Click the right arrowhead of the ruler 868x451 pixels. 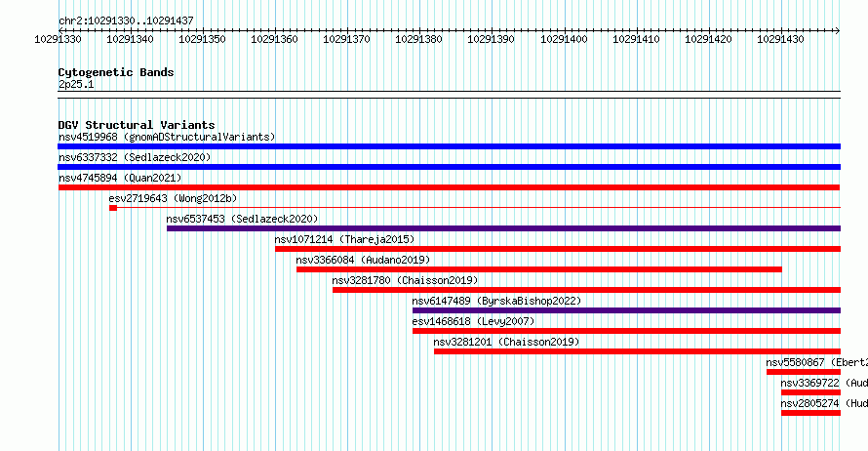[x=838, y=30]
